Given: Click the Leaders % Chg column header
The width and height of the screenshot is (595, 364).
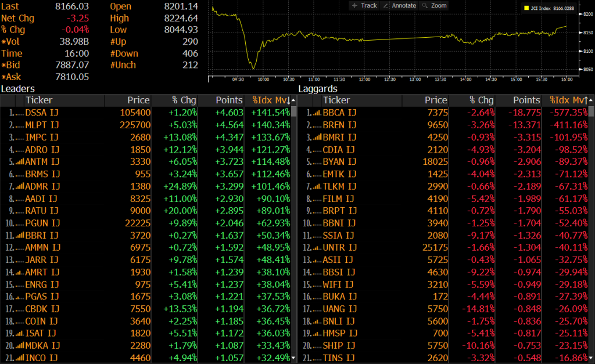Looking at the screenshot, I should click(183, 100).
